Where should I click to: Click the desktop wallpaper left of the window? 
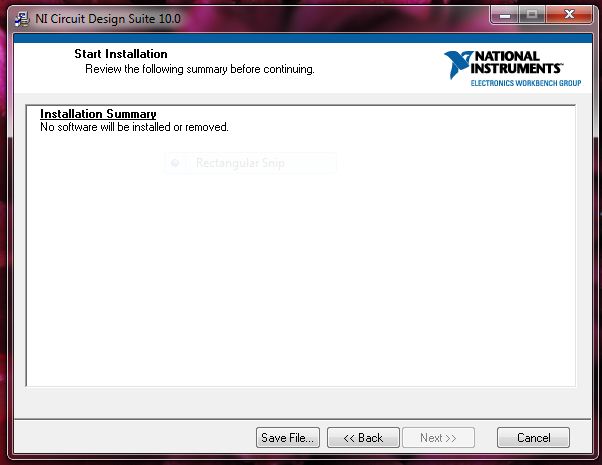coord(4,250)
